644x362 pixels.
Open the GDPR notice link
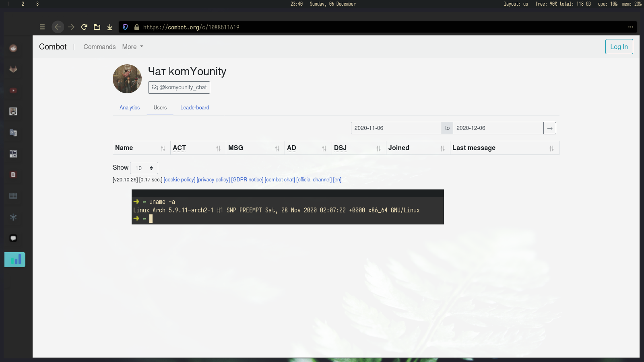(247, 180)
